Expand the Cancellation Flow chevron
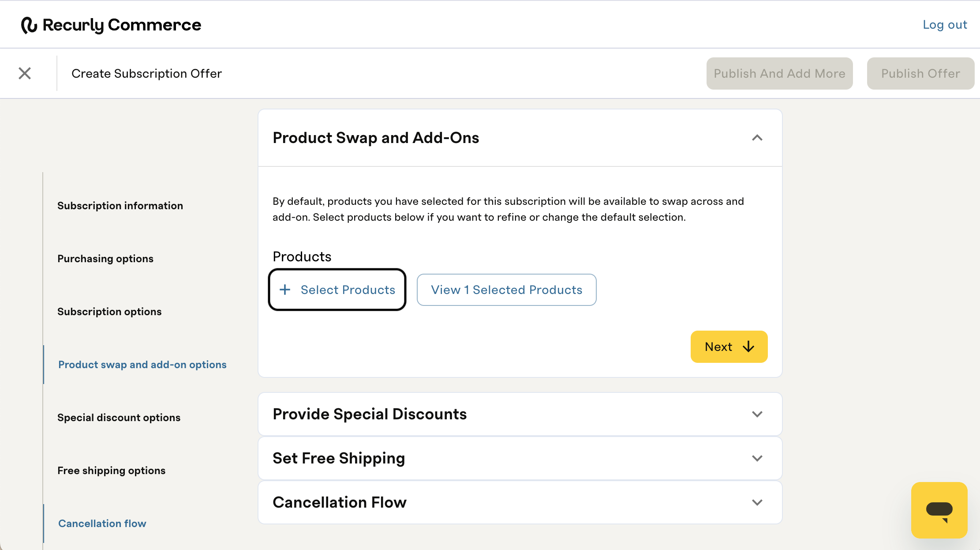Image resolution: width=980 pixels, height=550 pixels. point(757,502)
